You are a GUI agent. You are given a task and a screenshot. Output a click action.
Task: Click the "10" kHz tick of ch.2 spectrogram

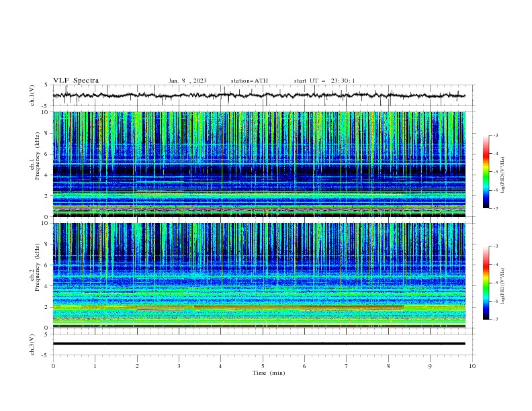(x=46, y=223)
